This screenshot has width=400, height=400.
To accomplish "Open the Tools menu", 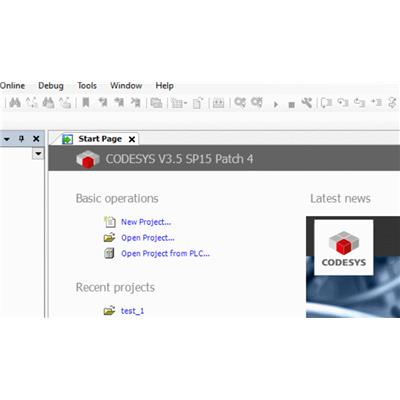I will 87,86.
